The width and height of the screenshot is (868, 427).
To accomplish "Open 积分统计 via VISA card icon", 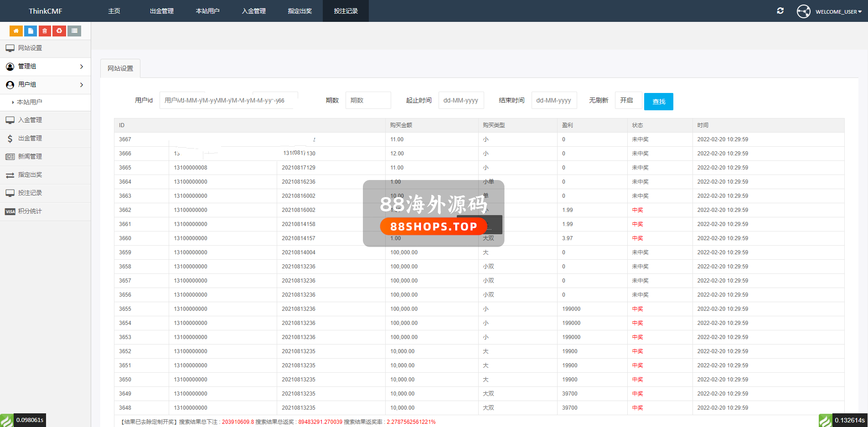I will [10, 211].
